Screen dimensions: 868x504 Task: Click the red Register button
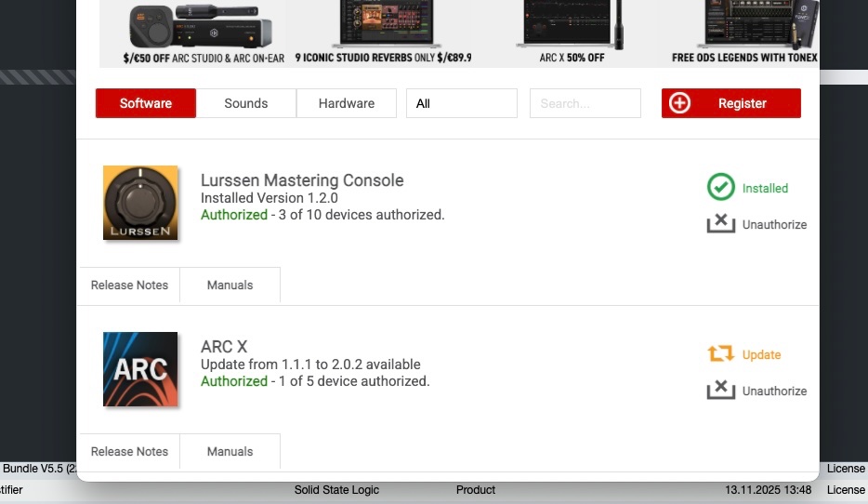[x=730, y=103]
